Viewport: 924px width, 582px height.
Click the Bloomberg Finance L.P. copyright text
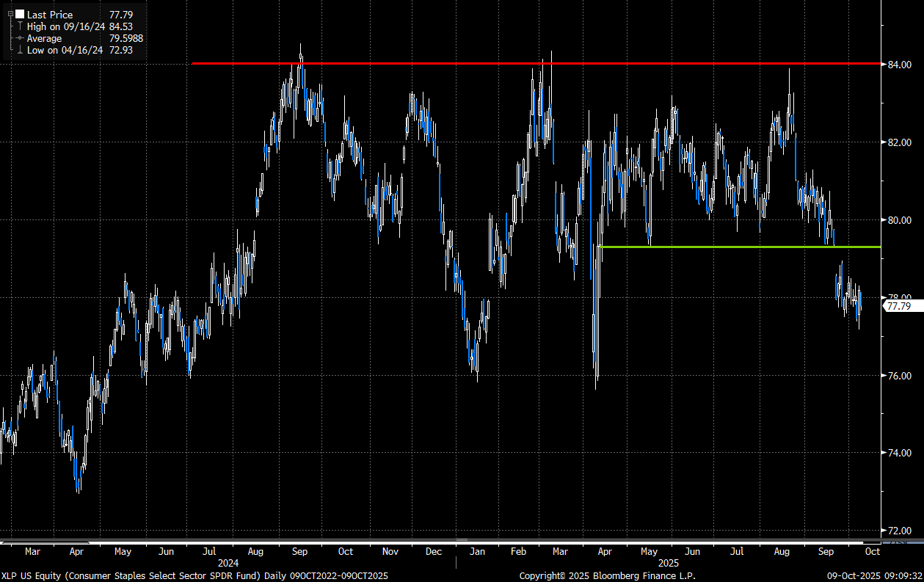[x=607, y=575]
